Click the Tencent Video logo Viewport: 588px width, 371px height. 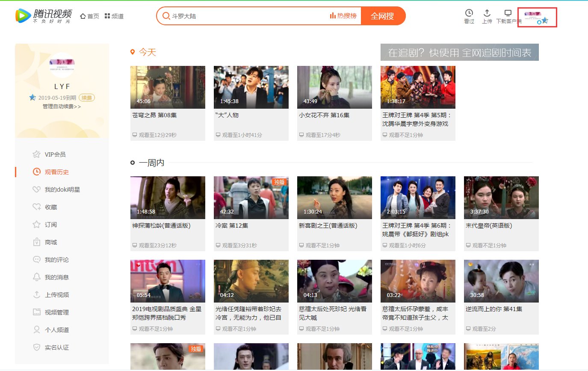pos(44,16)
